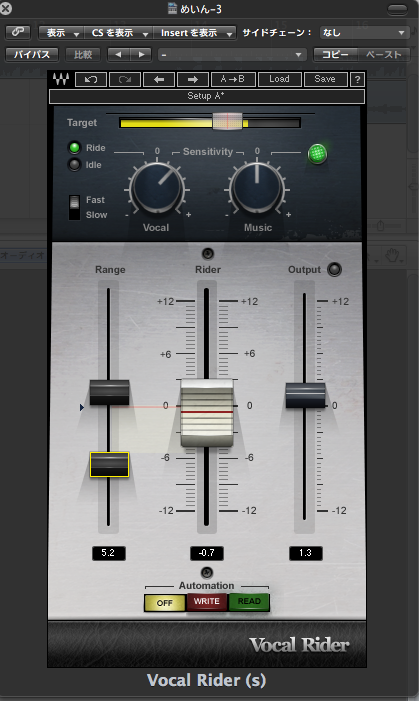
Task: Click the Waves logo icon
Action: tap(61, 79)
